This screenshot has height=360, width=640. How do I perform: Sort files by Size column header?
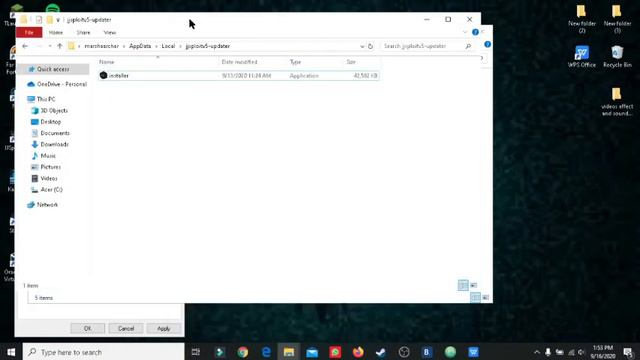tap(351, 62)
